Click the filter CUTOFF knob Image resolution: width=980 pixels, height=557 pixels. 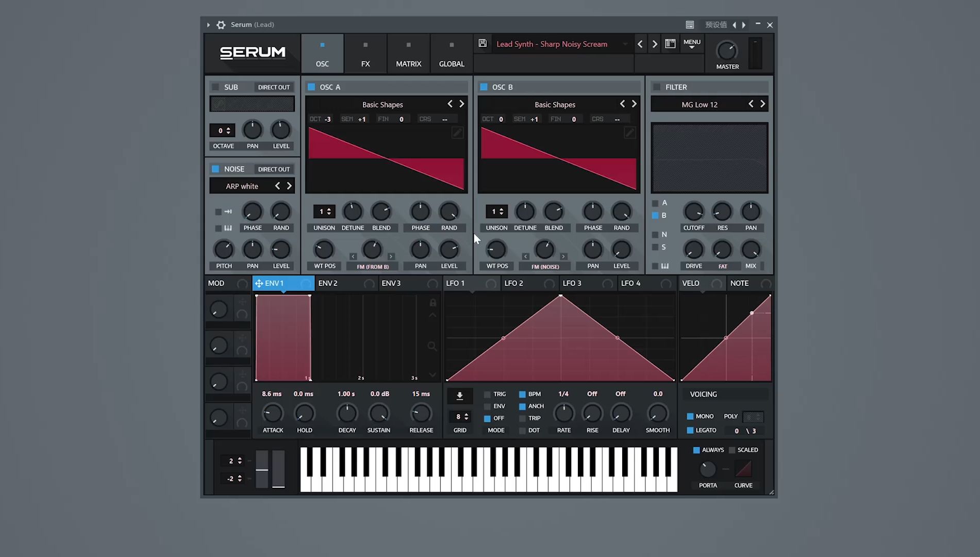[693, 211]
